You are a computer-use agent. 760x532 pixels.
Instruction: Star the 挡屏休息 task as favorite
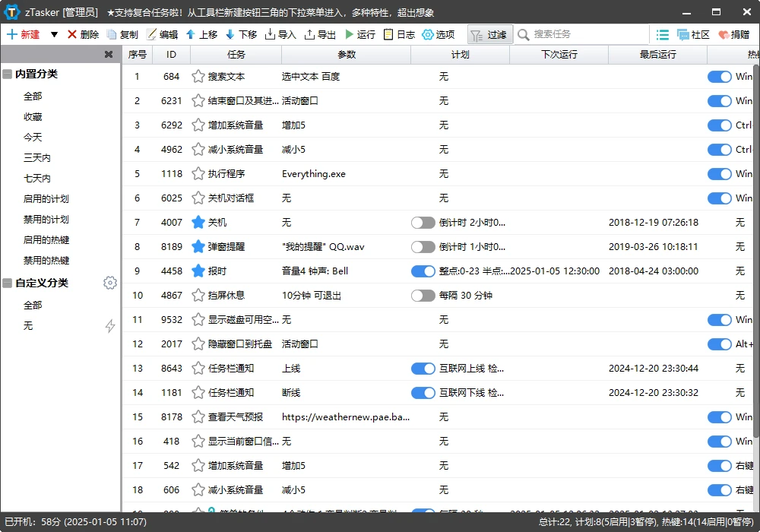198,295
